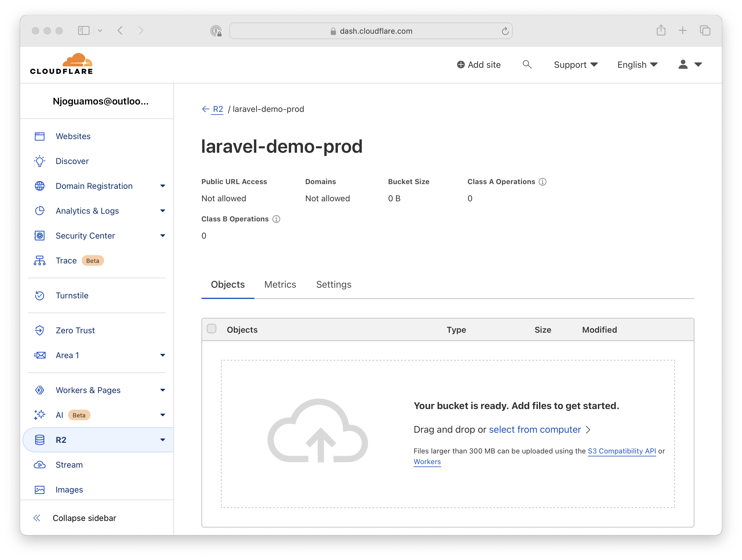Toggle the Safari sidebar button

pos(83,30)
